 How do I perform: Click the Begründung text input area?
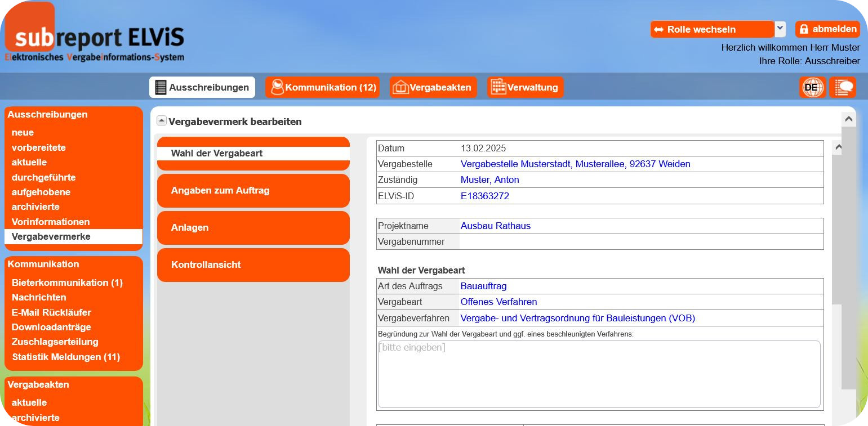point(598,374)
